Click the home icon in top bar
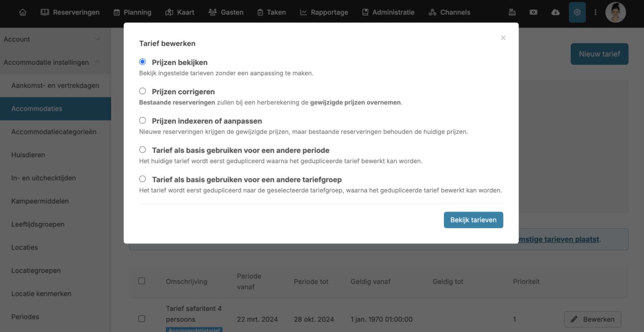The height and width of the screenshot is (332, 644). [23, 13]
